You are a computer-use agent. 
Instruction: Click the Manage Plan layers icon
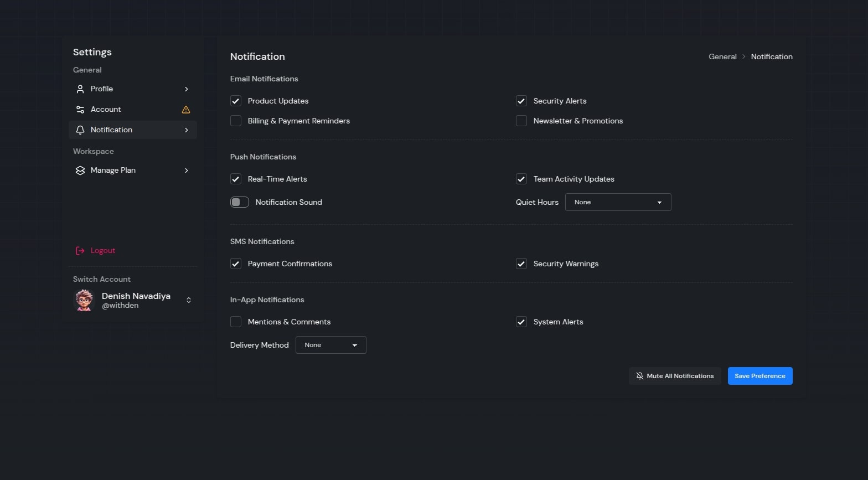(x=80, y=171)
